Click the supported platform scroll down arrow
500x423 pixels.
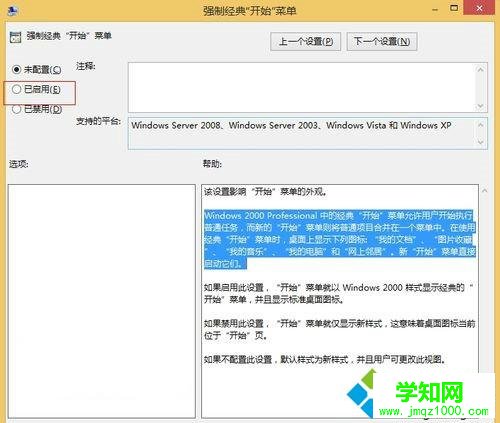click(480, 142)
